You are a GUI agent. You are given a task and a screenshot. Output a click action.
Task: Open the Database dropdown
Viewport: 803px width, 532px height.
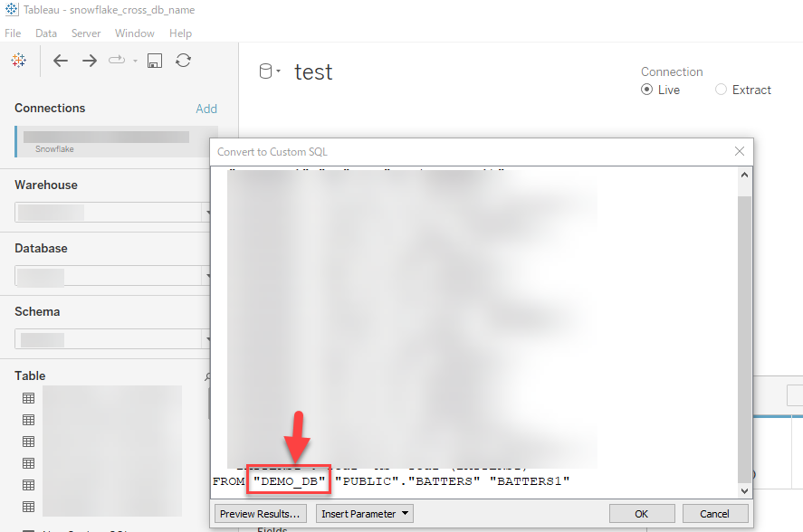[x=112, y=275]
